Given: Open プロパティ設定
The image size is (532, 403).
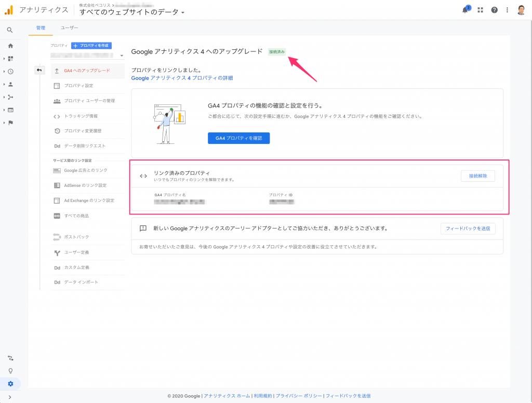Looking at the screenshot, I should tap(87, 86).
